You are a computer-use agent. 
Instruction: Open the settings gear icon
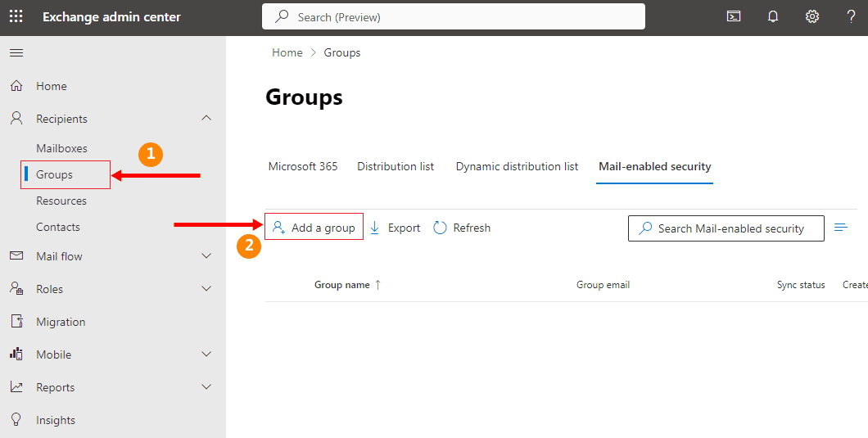point(812,16)
